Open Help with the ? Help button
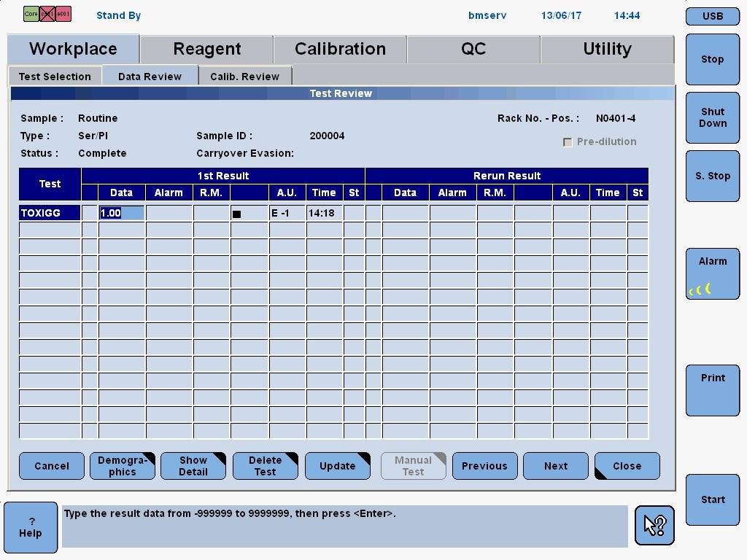747x560 pixels. [31, 528]
